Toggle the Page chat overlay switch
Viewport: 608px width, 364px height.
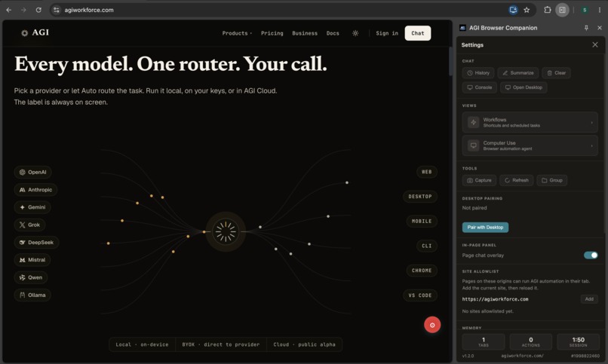point(591,255)
